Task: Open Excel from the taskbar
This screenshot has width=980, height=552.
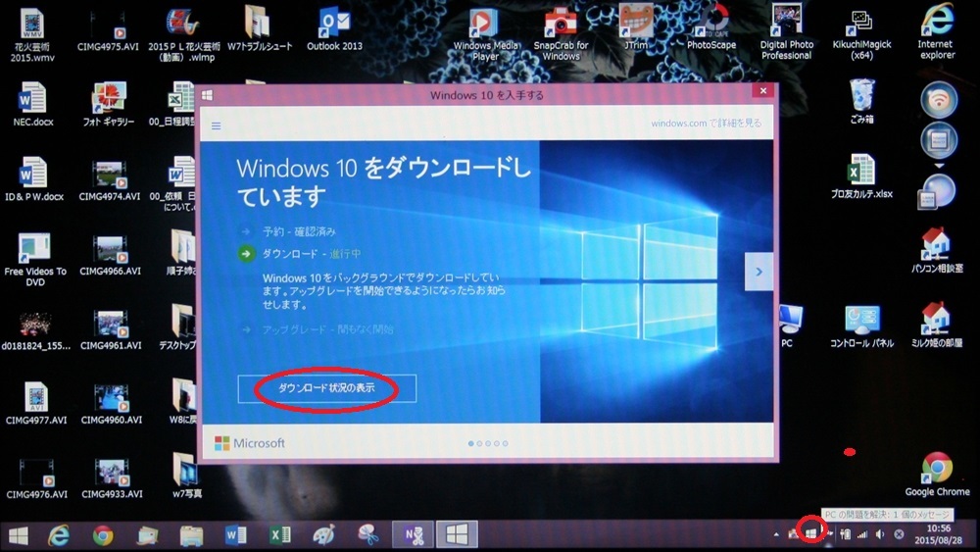Action: 279,535
